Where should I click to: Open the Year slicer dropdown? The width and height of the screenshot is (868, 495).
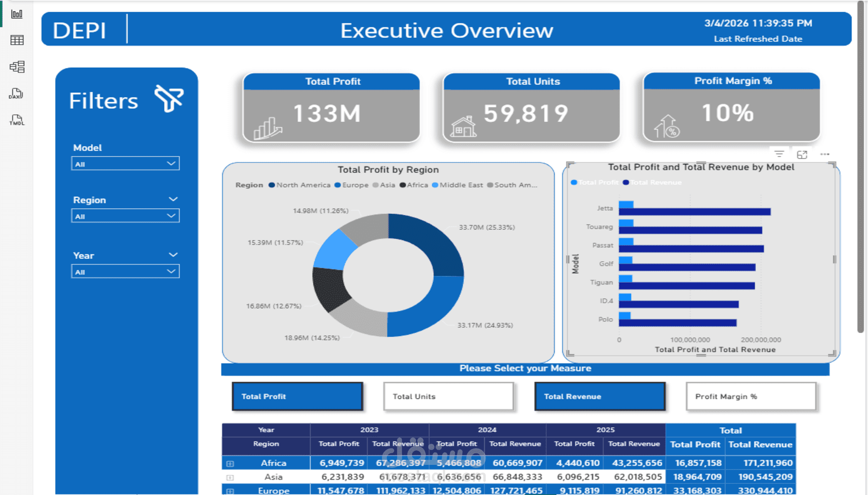point(125,271)
